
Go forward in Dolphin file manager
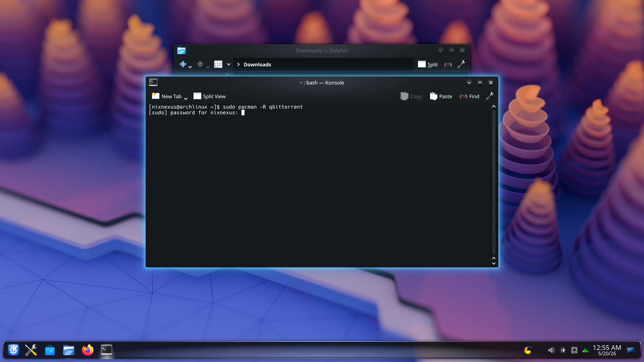coord(200,64)
